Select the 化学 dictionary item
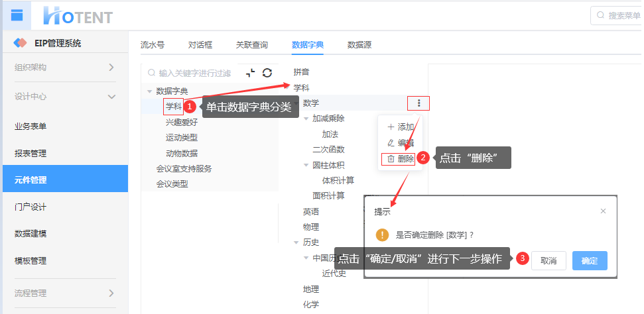This screenshot has height=314, width=644. coord(311,305)
